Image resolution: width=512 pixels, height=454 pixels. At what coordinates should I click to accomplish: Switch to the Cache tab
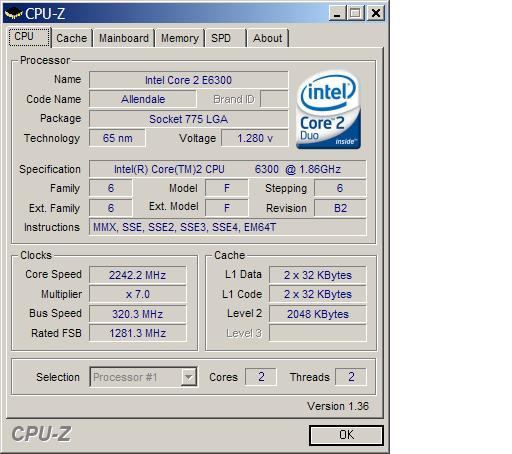pos(72,38)
